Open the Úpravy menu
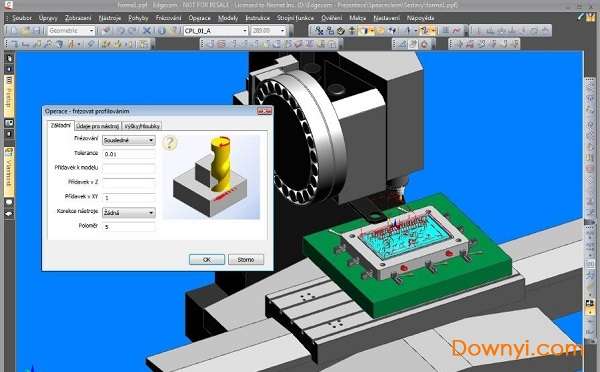This screenshot has width=600, height=372. 48,18
